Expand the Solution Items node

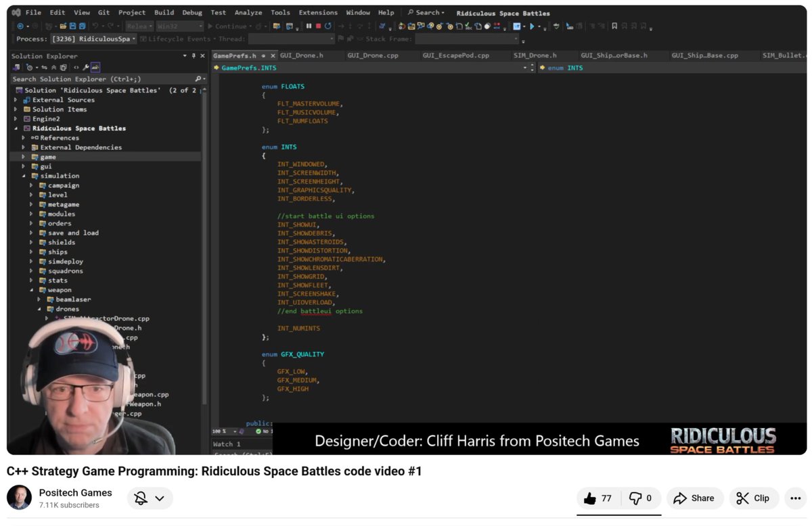click(16, 110)
